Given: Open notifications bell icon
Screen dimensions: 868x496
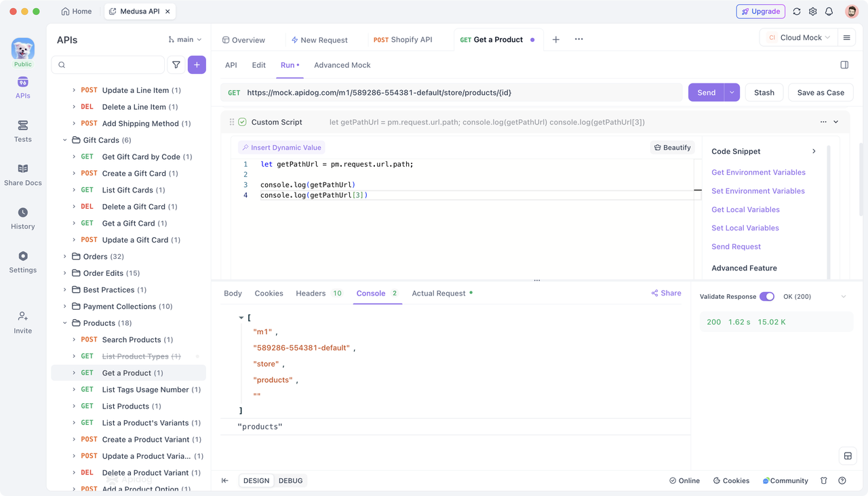Looking at the screenshot, I should coord(829,12).
